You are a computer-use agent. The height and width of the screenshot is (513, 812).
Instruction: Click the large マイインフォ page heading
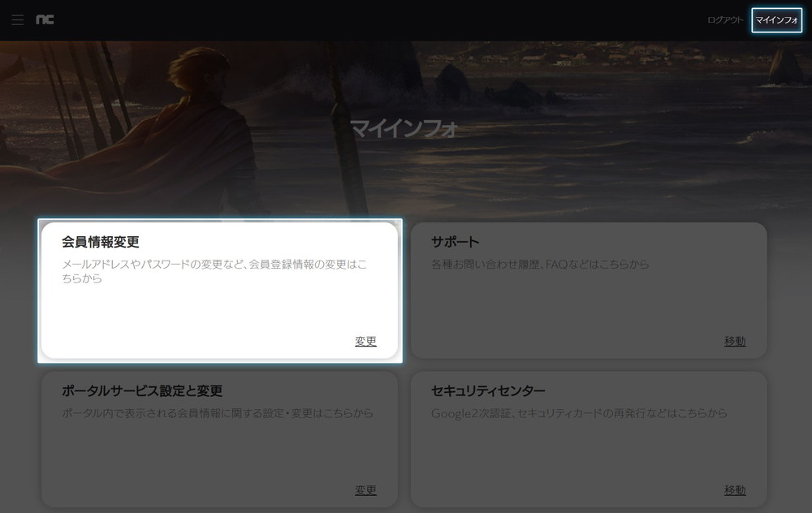coord(405,128)
